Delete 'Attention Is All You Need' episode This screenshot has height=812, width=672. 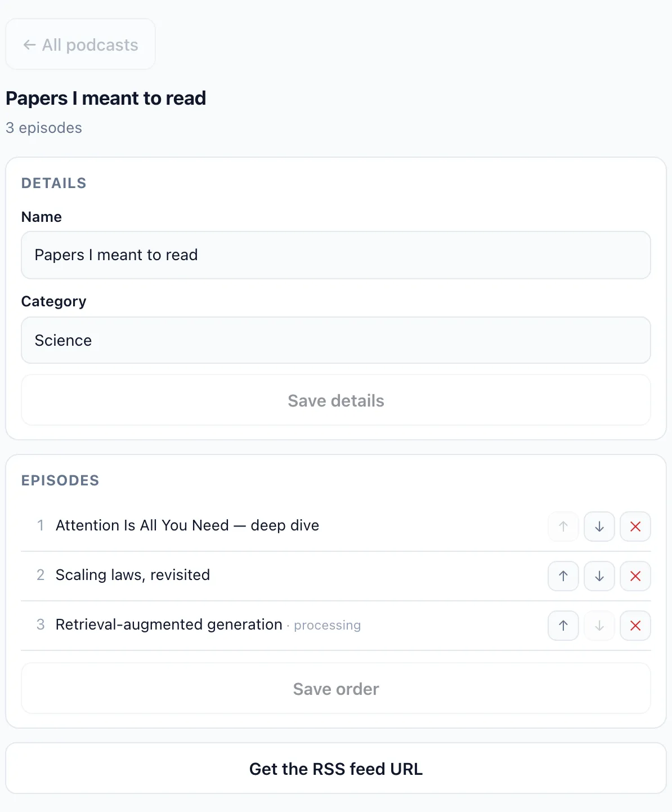coord(635,527)
